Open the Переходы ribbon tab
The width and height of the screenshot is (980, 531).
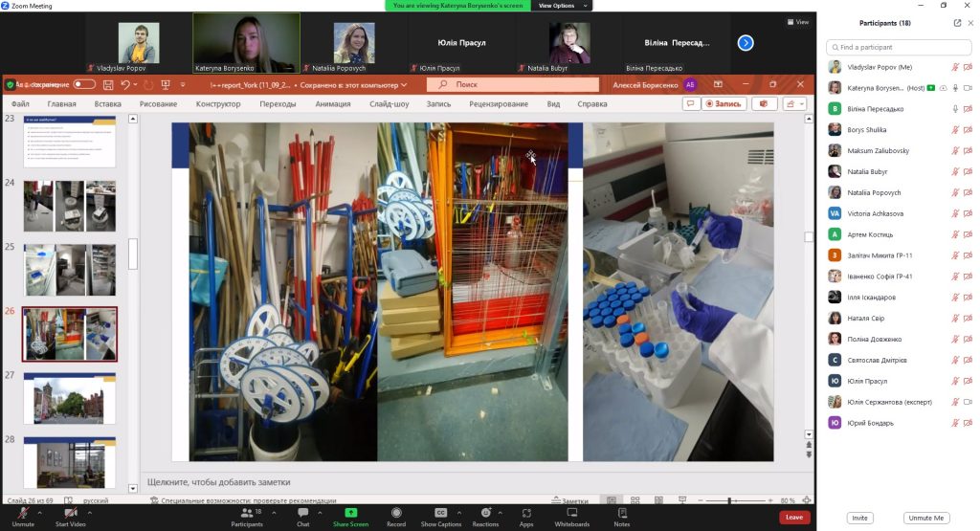[278, 103]
